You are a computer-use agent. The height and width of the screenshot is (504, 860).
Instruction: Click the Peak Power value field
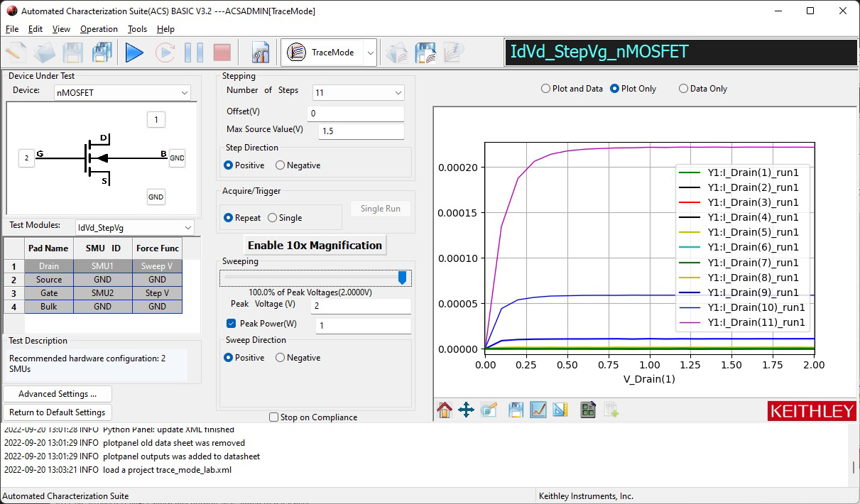click(364, 326)
